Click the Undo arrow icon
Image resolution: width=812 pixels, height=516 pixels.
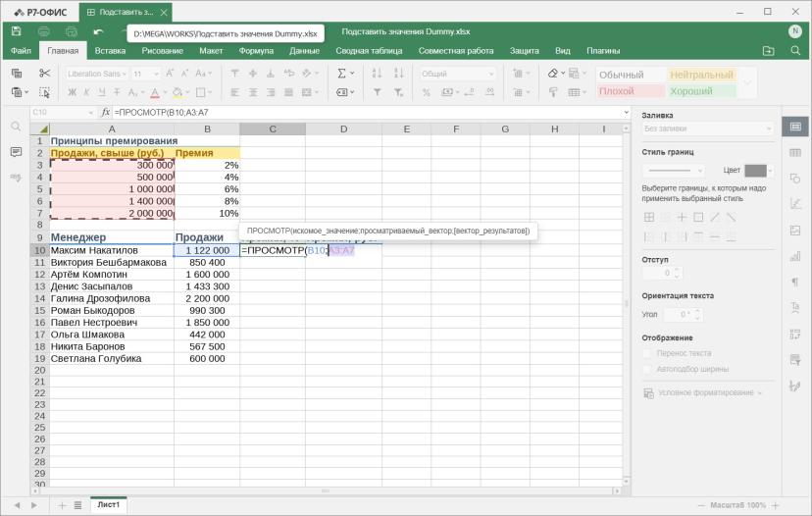tap(98, 31)
